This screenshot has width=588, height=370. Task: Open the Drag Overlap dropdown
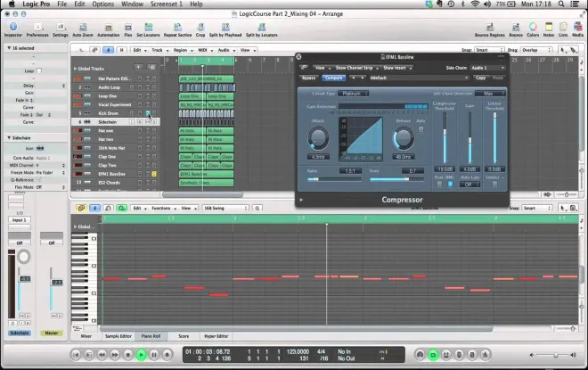click(x=536, y=50)
